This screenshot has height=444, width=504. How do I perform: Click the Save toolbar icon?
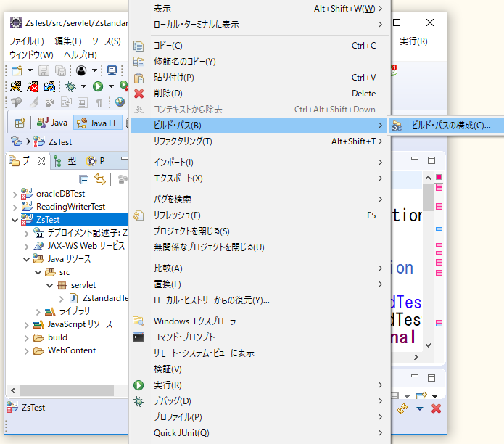(44, 70)
